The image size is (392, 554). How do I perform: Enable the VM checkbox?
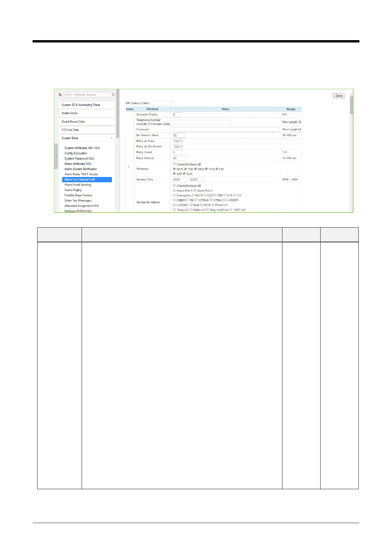click(187, 200)
